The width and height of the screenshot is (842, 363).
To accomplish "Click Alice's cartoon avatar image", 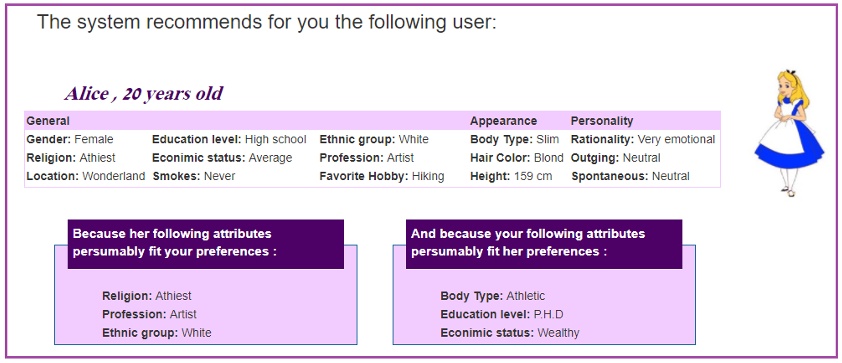I will 789,133.
